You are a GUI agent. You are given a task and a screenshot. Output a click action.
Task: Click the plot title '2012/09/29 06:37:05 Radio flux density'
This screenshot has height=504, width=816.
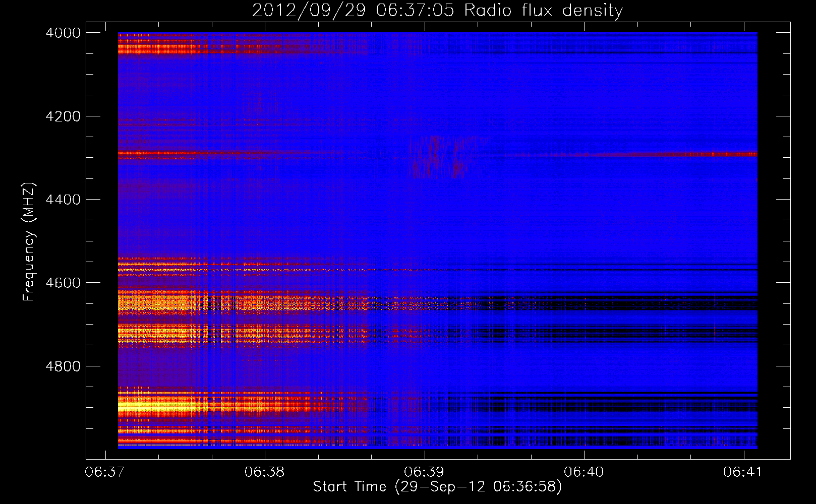[437, 10]
